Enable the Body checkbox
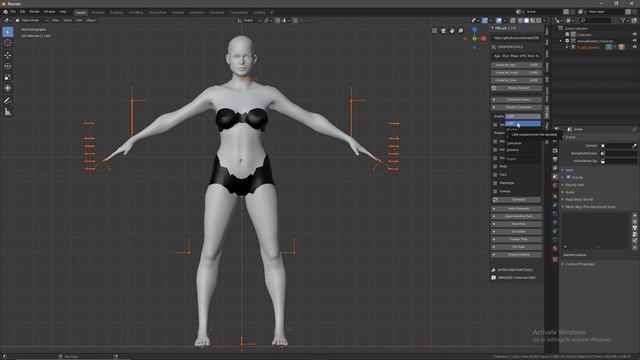Image resolution: width=640 pixels, height=360 pixels. (x=495, y=166)
